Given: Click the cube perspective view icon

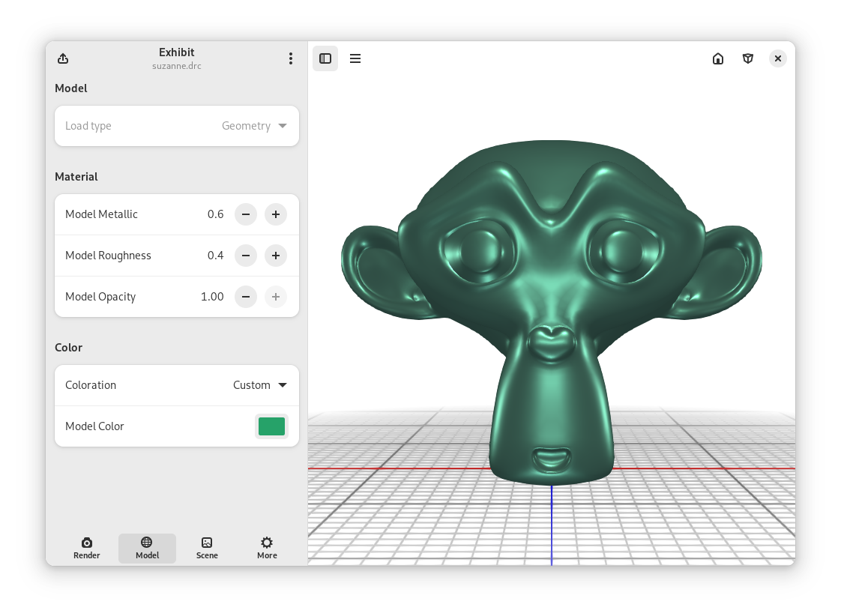Looking at the screenshot, I should click(x=747, y=58).
